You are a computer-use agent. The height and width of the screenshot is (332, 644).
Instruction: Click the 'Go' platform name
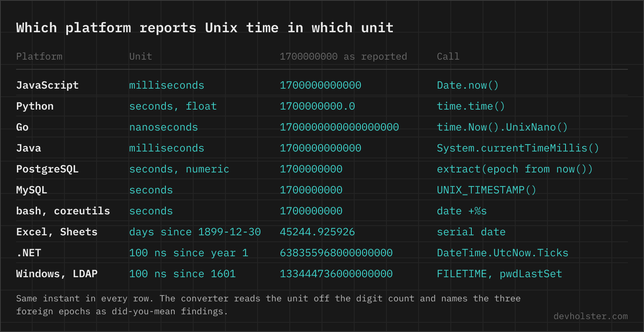(22, 127)
